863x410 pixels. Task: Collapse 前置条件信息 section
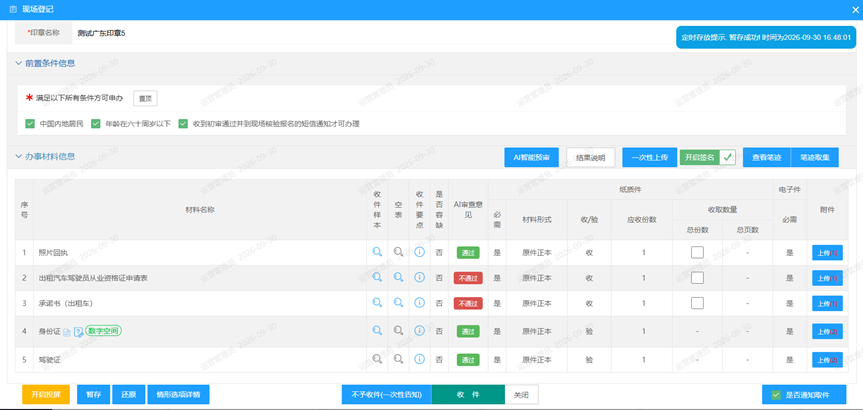tap(18, 63)
